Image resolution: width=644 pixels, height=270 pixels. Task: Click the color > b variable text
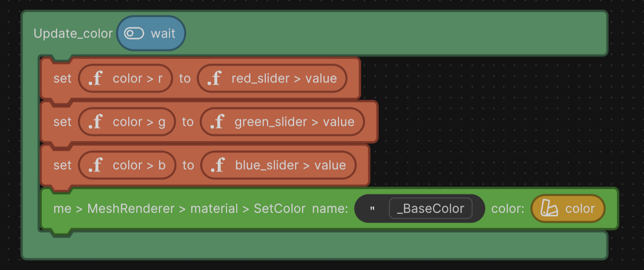pyautogui.click(x=139, y=165)
